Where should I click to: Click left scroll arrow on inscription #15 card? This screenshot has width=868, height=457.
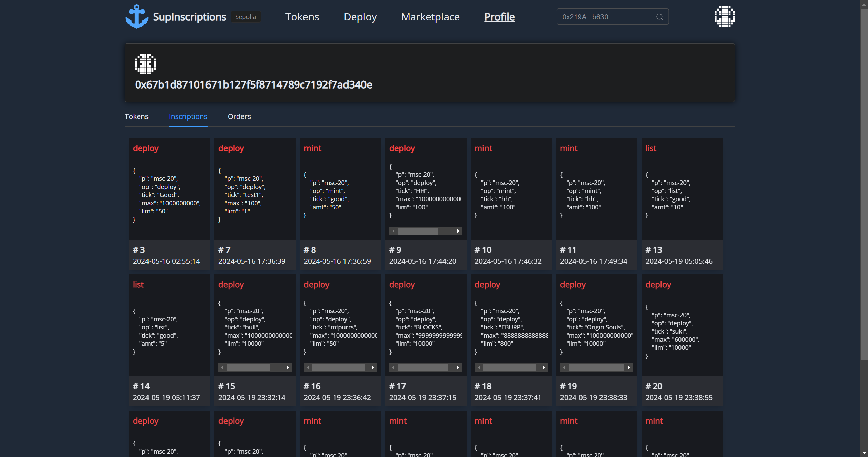[222, 368]
